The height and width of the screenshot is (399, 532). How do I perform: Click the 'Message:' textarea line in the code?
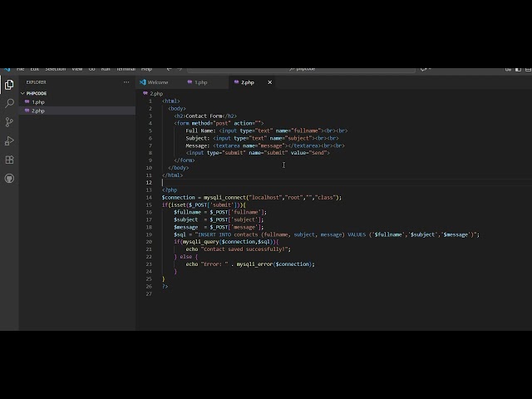point(265,145)
